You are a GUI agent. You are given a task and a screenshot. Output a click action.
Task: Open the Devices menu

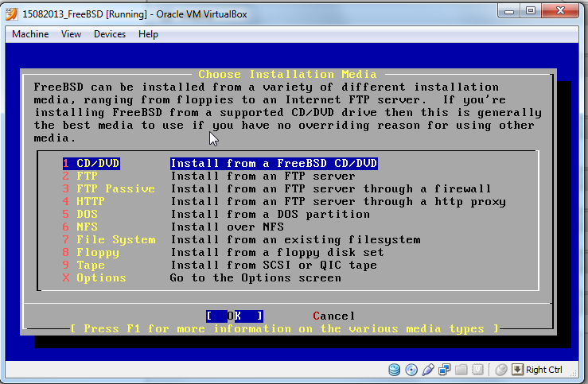pos(110,34)
